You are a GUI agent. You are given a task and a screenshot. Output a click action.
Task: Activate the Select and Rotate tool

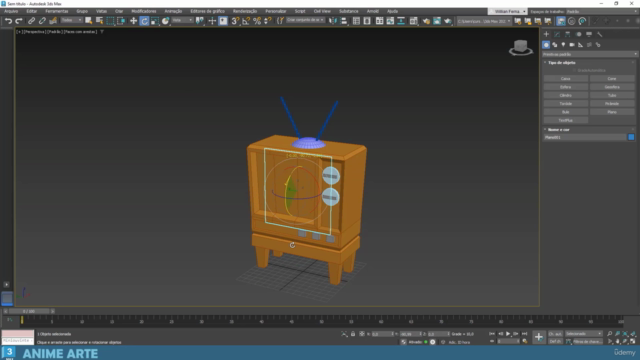pos(144,21)
